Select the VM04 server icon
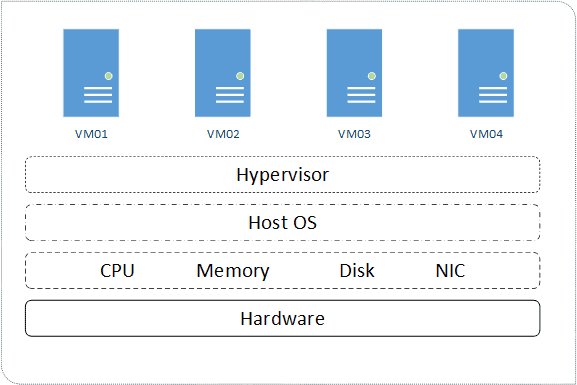Screen dimensions: 577x385 [486, 73]
